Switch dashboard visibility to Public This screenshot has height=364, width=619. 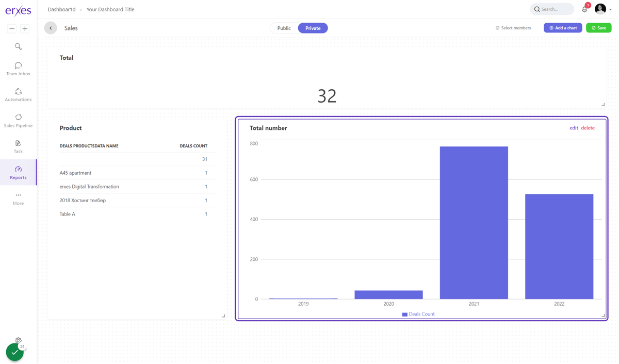(x=284, y=28)
